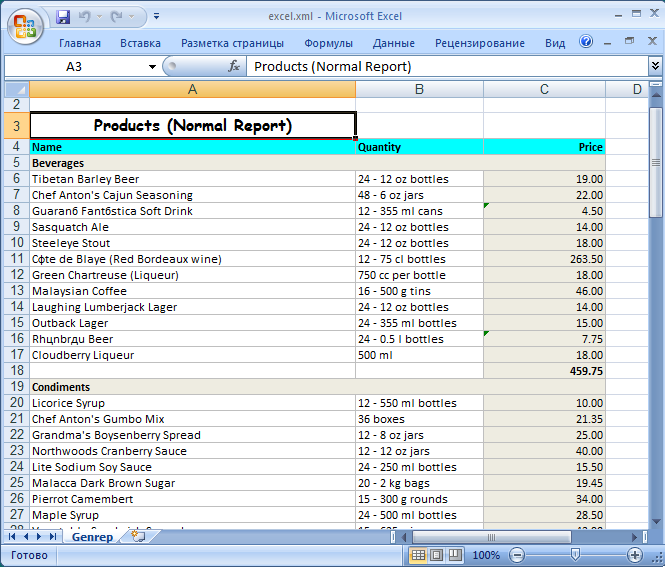
Task: Go to the previous sheet navigation arrow
Action: [x=26, y=537]
